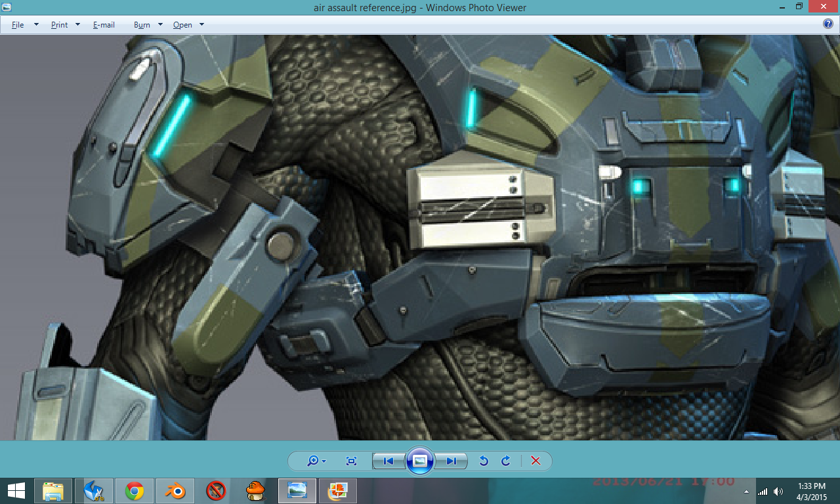
Task: Click the photo viewer window icon
Action: click(7, 7)
